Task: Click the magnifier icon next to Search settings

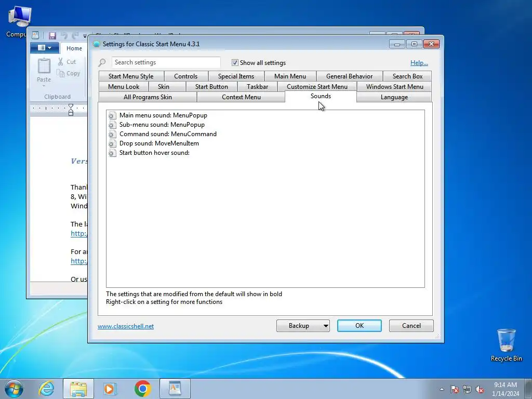Action: (102, 62)
